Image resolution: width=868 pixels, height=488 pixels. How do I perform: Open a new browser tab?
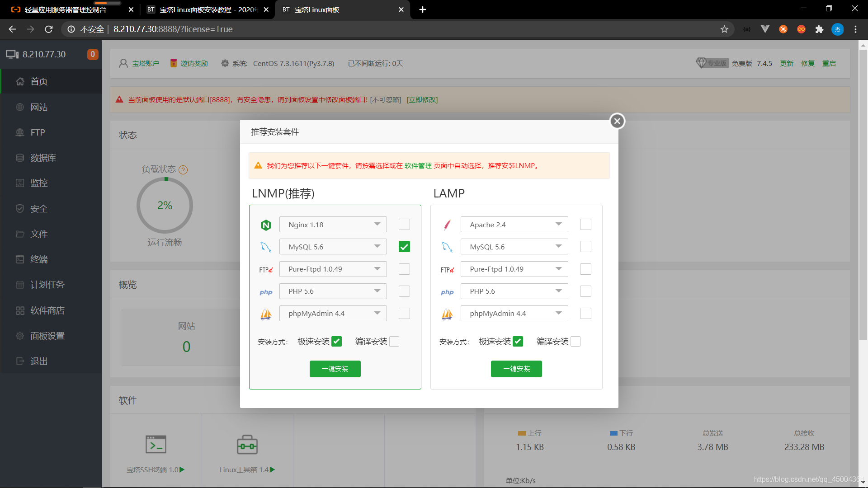pyautogui.click(x=423, y=9)
